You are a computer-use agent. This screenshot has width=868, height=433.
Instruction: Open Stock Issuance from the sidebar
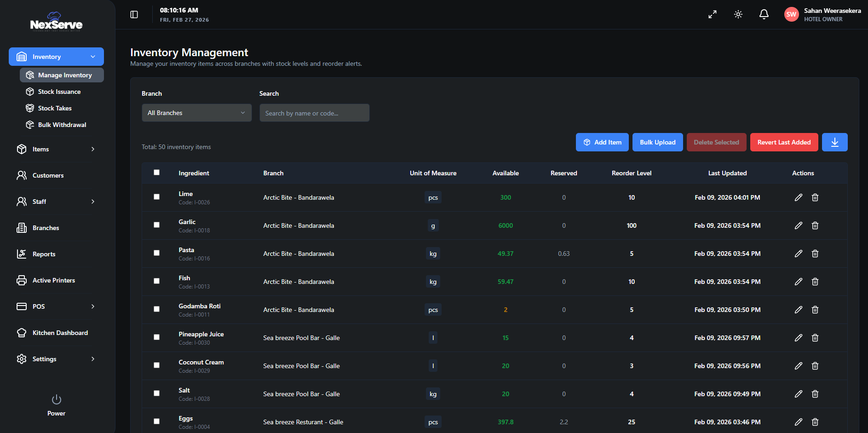59,92
